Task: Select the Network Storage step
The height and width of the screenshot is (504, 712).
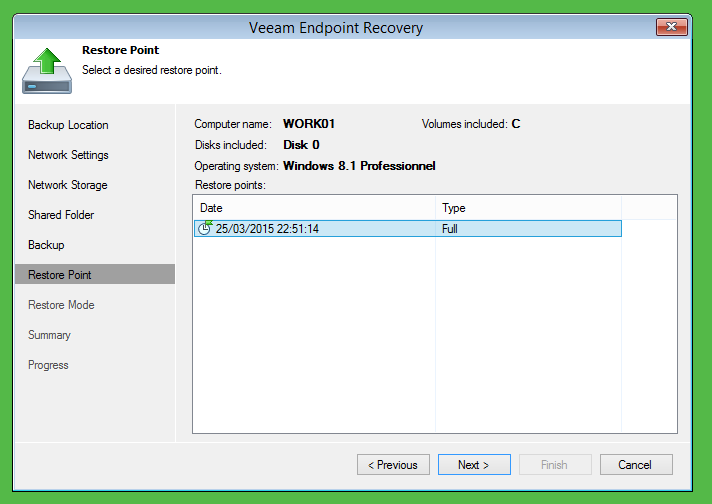Action: (68, 185)
